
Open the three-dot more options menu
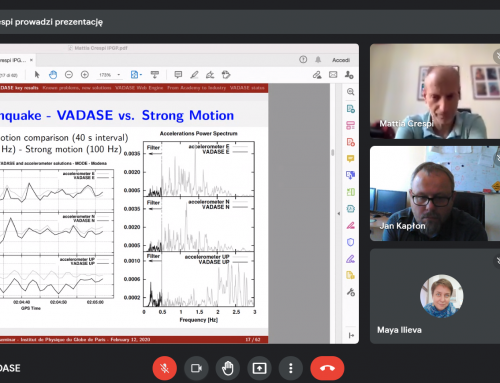pos(291,368)
